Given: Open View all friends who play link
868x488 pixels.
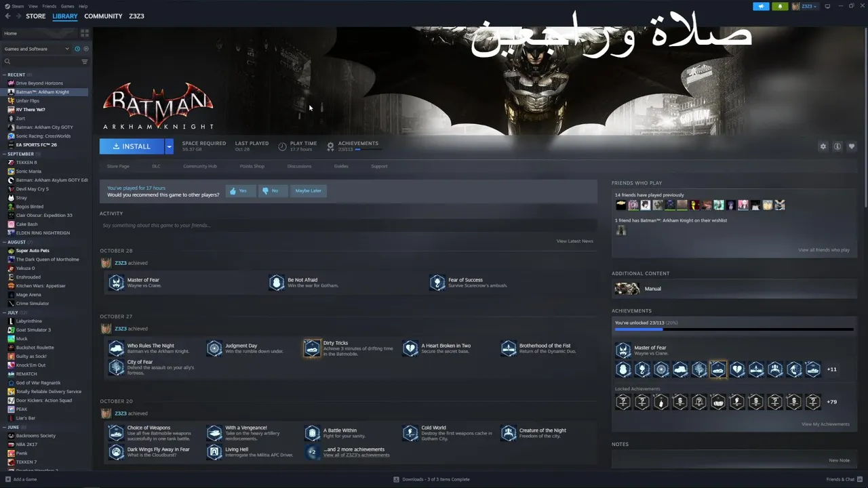Looking at the screenshot, I should [x=824, y=250].
